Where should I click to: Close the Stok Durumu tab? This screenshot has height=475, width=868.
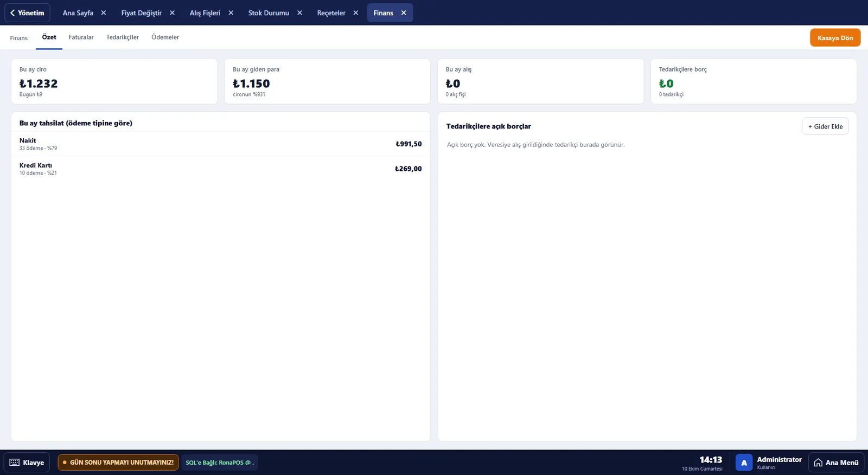pyautogui.click(x=299, y=13)
